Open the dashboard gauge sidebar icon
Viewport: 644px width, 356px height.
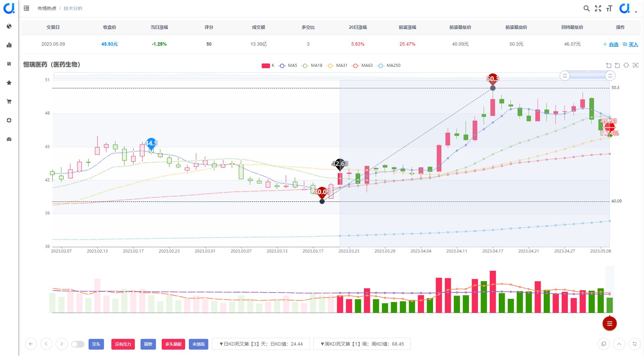(x=9, y=139)
